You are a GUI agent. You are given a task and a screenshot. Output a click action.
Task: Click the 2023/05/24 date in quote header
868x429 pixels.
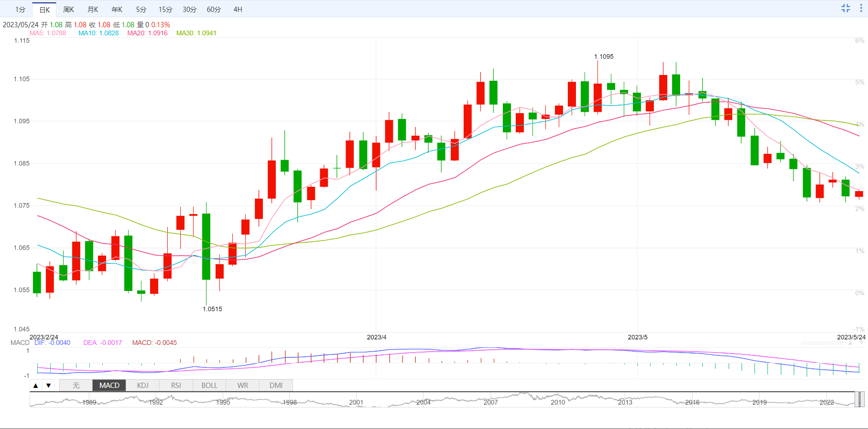(x=21, y=25)
